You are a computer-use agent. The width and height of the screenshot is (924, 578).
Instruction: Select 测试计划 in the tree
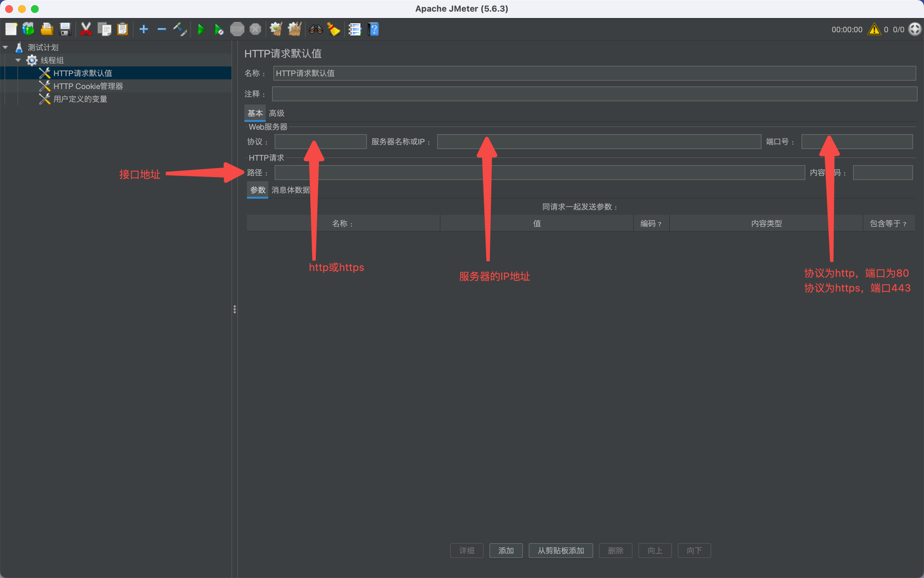click(x=43, y=47)
